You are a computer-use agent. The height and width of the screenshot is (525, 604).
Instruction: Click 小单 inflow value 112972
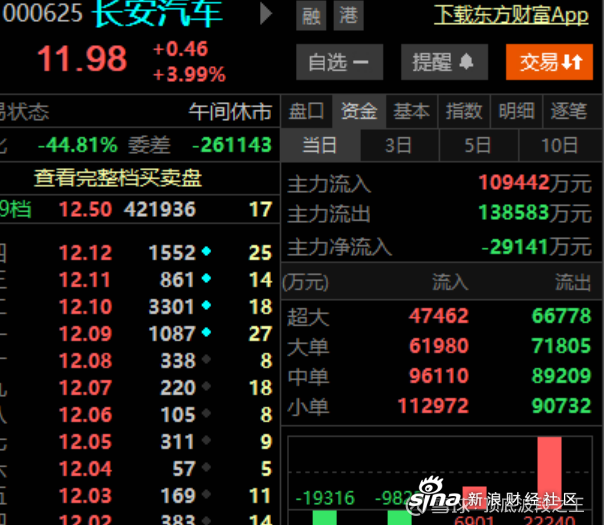[x=433, y=406]
